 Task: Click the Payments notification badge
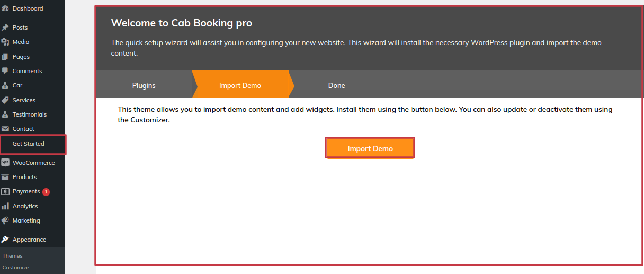(46, 192)
